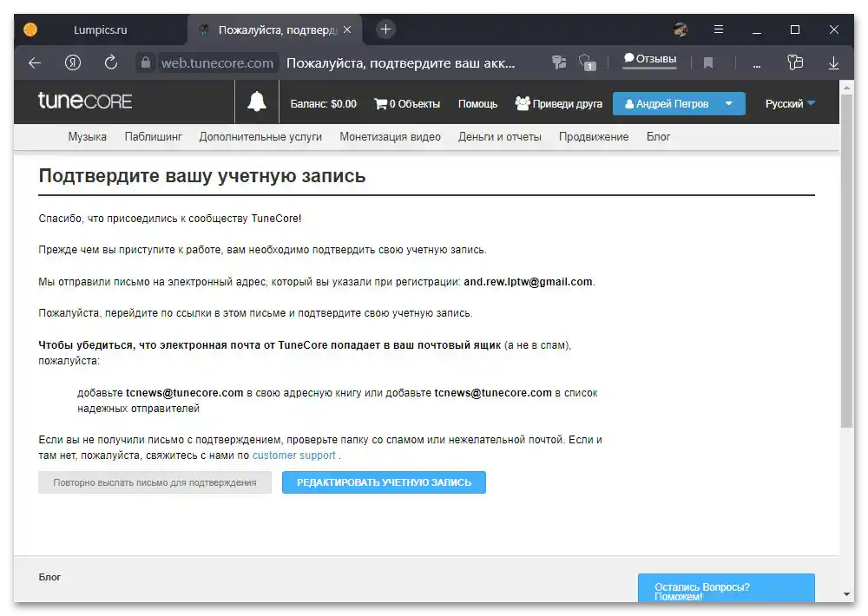
Task: Open the Музыка menu
Action: pyautogui.click(x=88, y=137)
